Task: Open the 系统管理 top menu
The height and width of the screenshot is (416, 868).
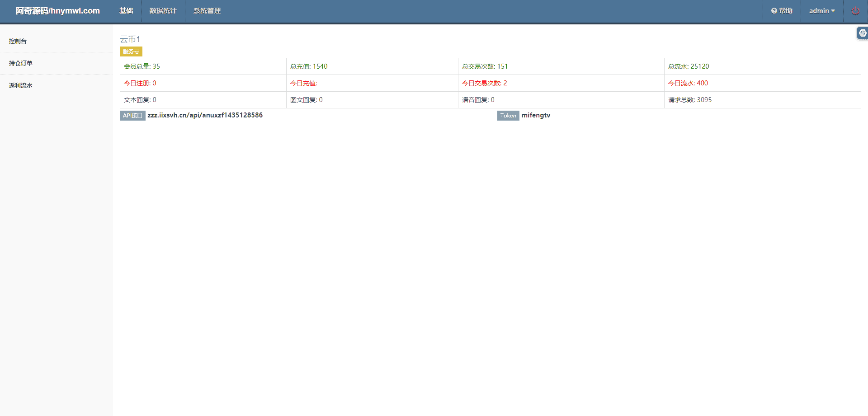Action: click(207, 11)
